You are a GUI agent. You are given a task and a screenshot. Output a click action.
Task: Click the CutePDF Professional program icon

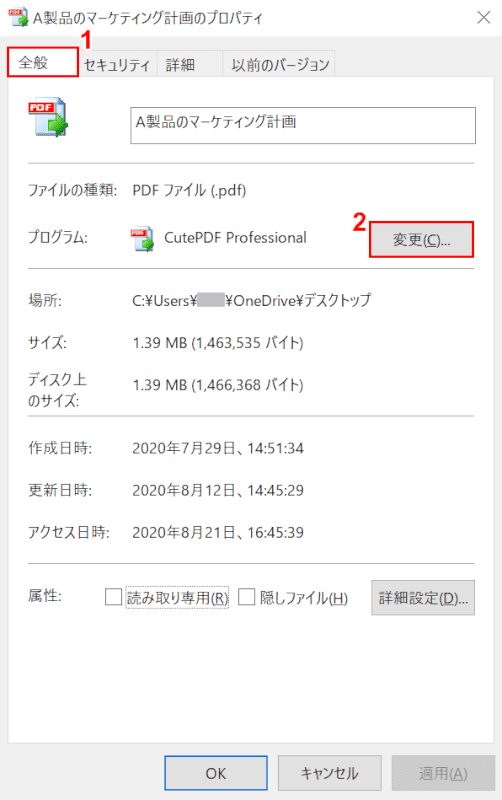click(142, 239)
